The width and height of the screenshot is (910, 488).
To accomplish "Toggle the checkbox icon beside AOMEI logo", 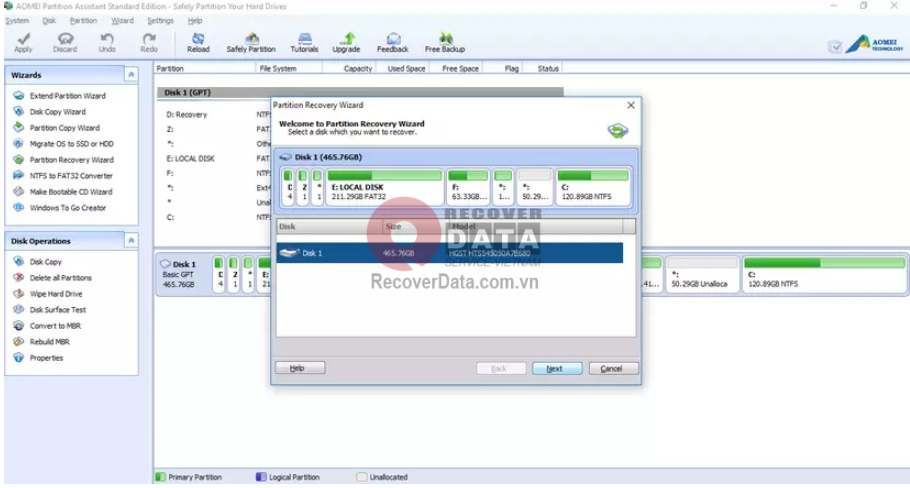I will click(x=835, y=46).
